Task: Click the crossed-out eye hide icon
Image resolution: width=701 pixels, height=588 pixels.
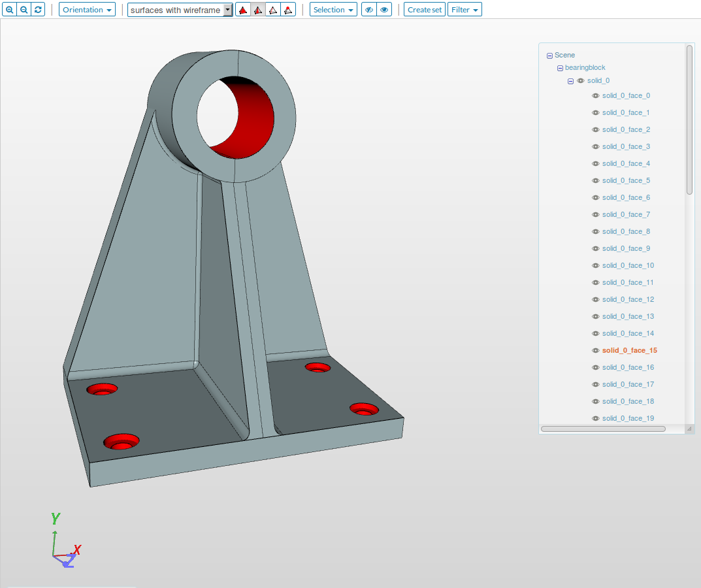Action: pyautogui.click(x=368, y=10)
